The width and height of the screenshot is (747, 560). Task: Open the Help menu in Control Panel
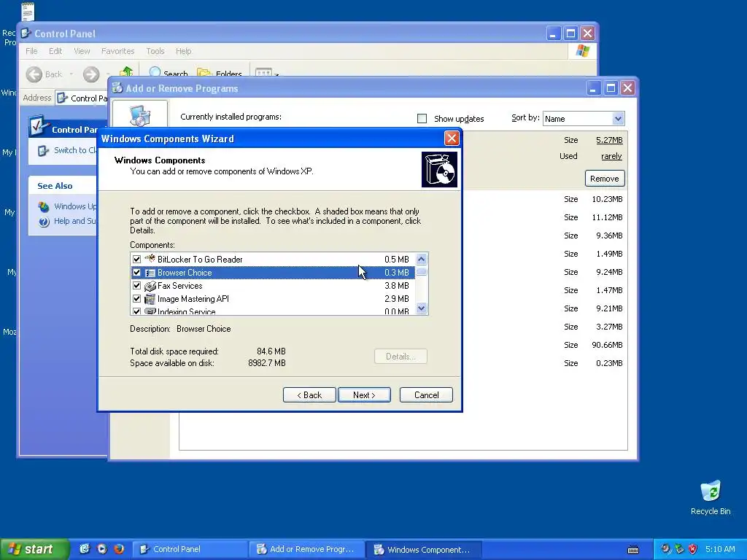[x=183, y=51]
